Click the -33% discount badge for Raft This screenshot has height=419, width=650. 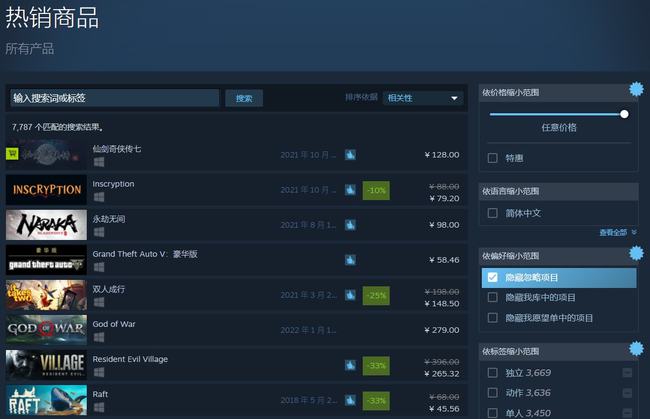376,401
